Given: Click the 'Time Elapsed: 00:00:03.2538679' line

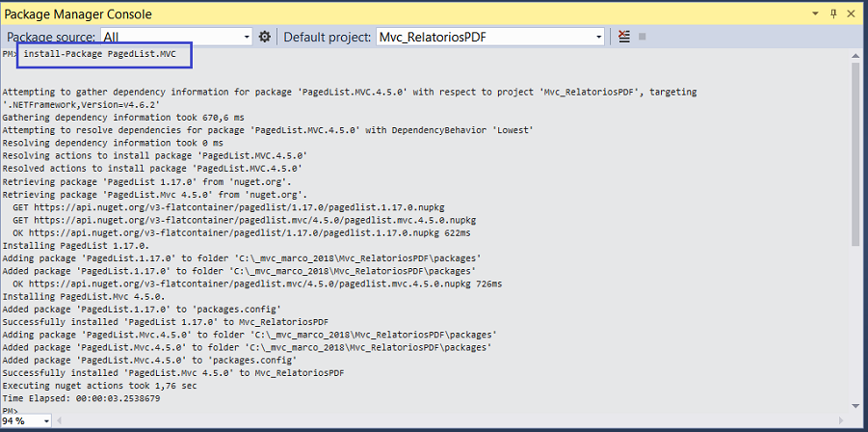Looking at the screenshot, I should (x=82, y=398).
